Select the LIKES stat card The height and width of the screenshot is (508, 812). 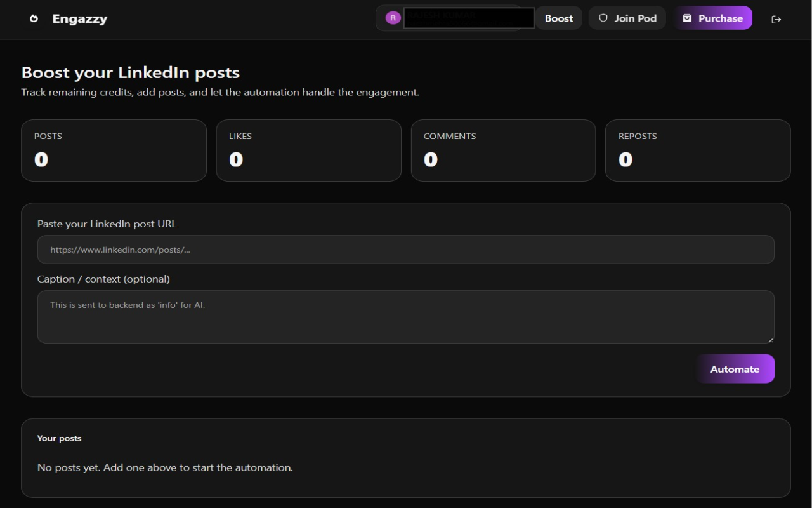pyautogui.click(x=308, y=150)
